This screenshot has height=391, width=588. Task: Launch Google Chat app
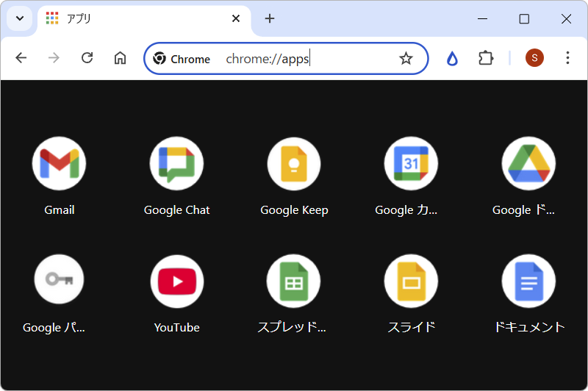pos(176,163)
